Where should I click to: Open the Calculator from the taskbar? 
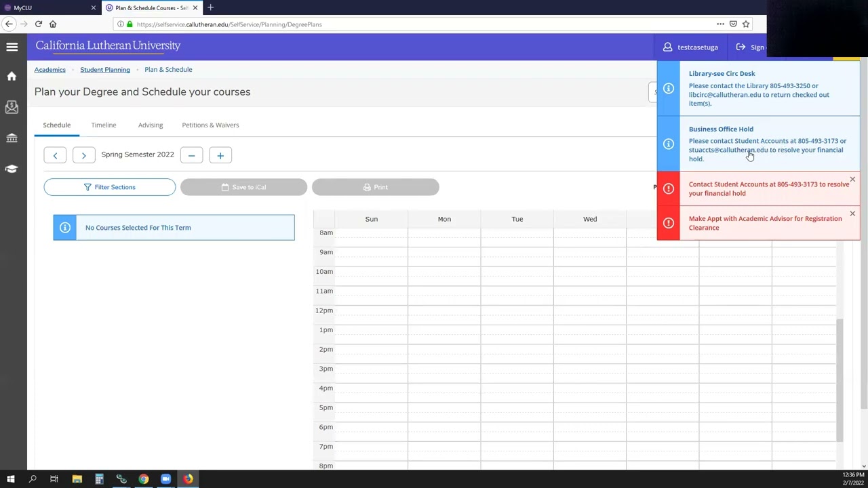(99, 479)
